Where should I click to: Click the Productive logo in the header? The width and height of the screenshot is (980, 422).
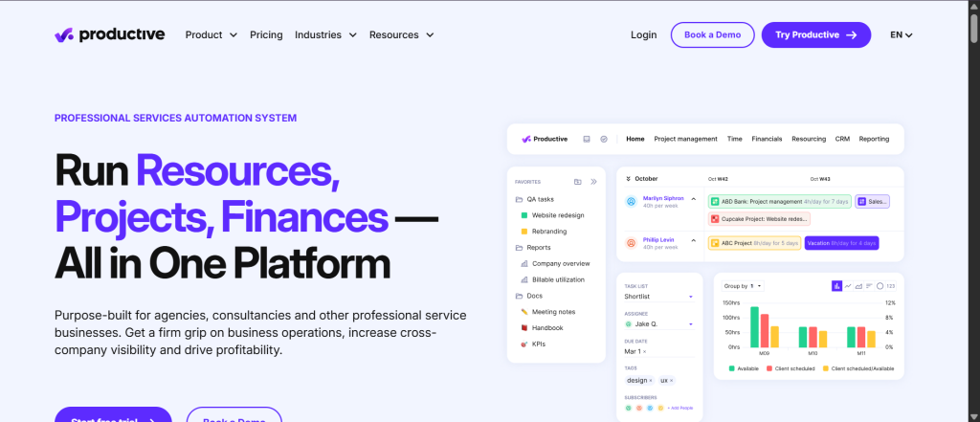pyautogui.click(x=109, y=34)
